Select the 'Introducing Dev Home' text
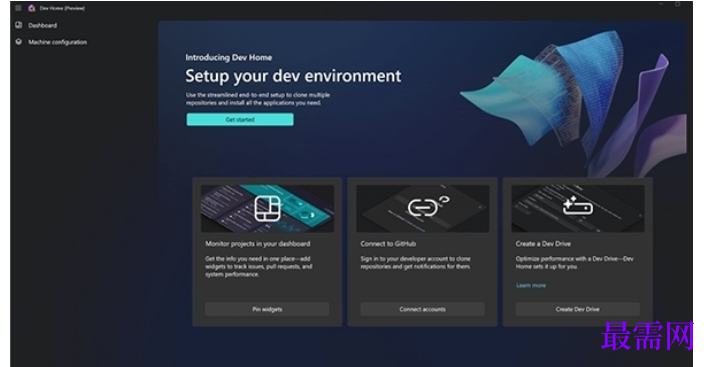The height and width of the screenshot is (367, 713). click(229, 58)
